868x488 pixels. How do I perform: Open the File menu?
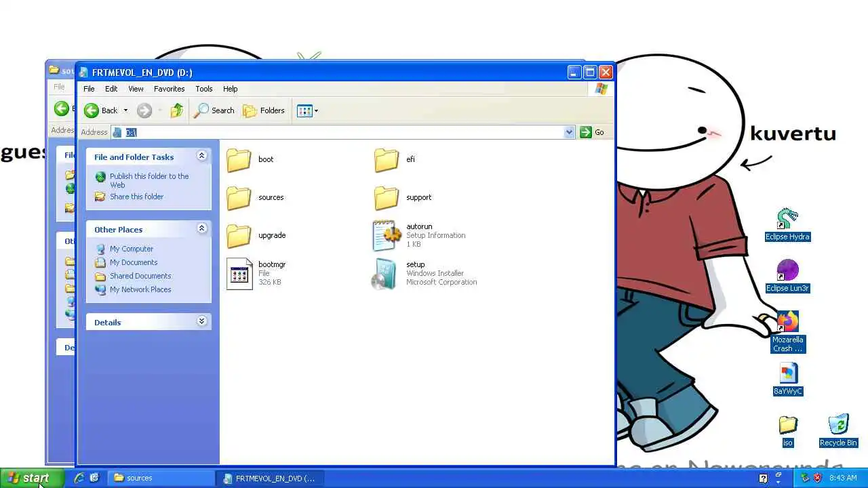[x=89, y=89]
